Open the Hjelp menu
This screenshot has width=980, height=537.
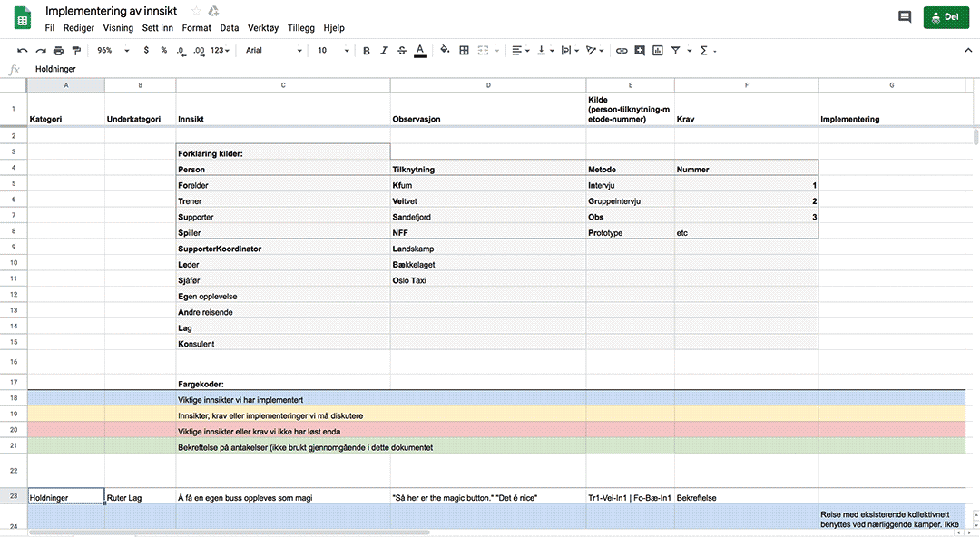click(x=334, y=28)
